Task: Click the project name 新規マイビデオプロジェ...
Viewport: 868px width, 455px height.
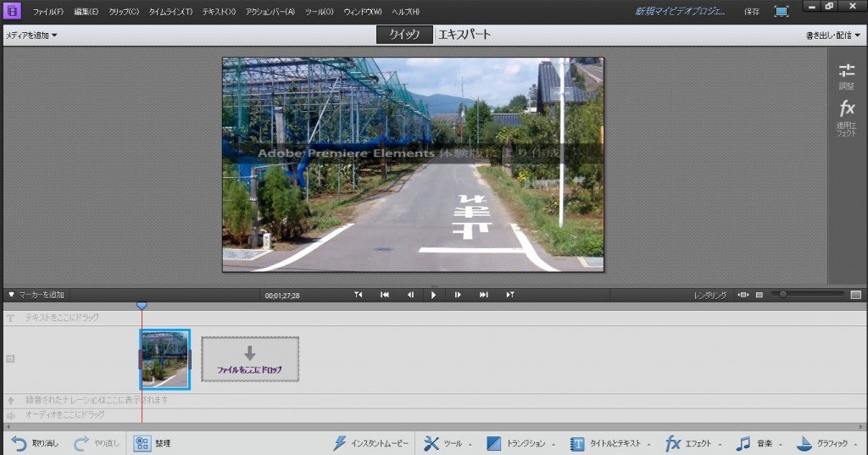Action: coord(680,11)
